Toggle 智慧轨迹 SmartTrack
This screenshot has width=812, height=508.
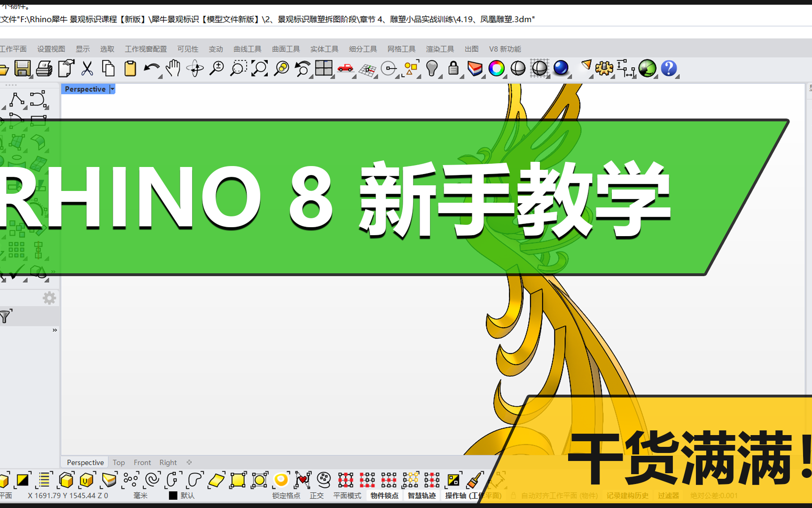[422, 495]
